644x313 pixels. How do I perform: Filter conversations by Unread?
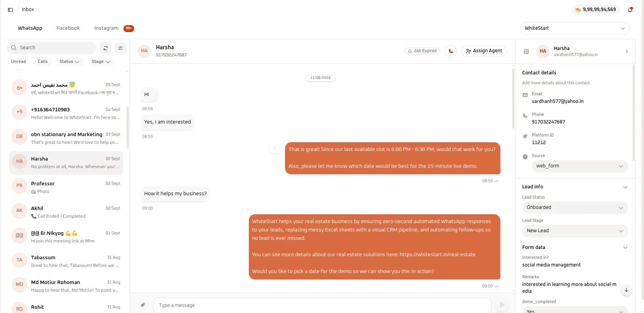[x=18, y=61]
